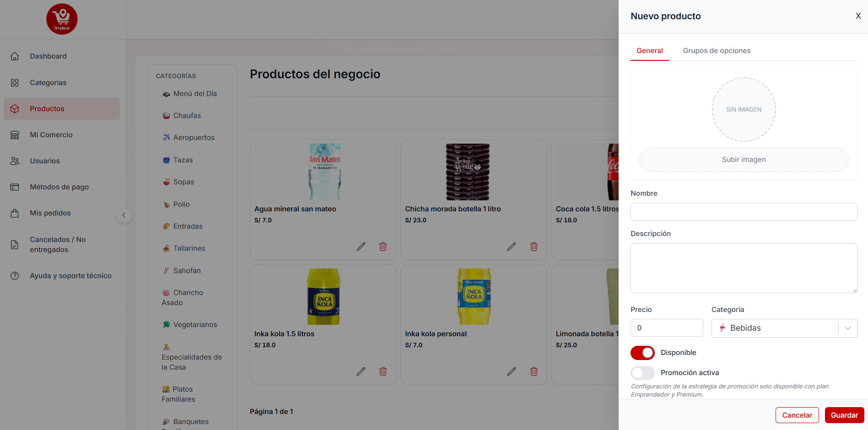The width and height of the screenshot is (868, 430).
Task: Open Mis pedidos menu item
Action: coord(62,213)
